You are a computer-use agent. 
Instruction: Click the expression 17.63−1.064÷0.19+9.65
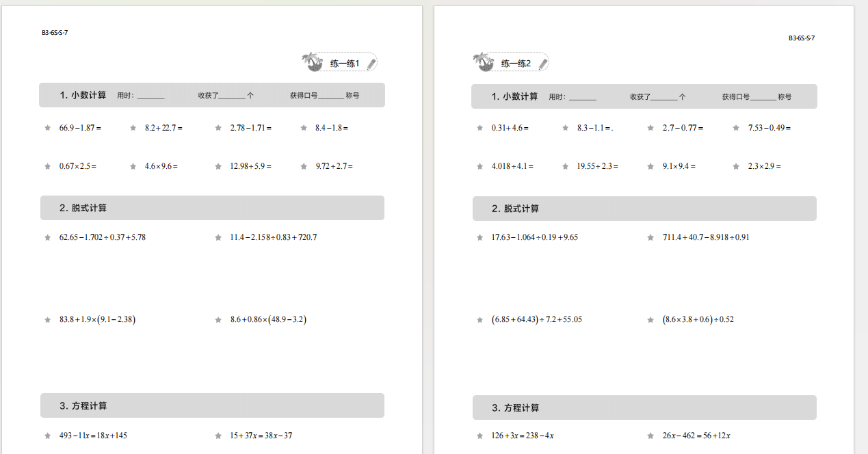coord(534,237)
